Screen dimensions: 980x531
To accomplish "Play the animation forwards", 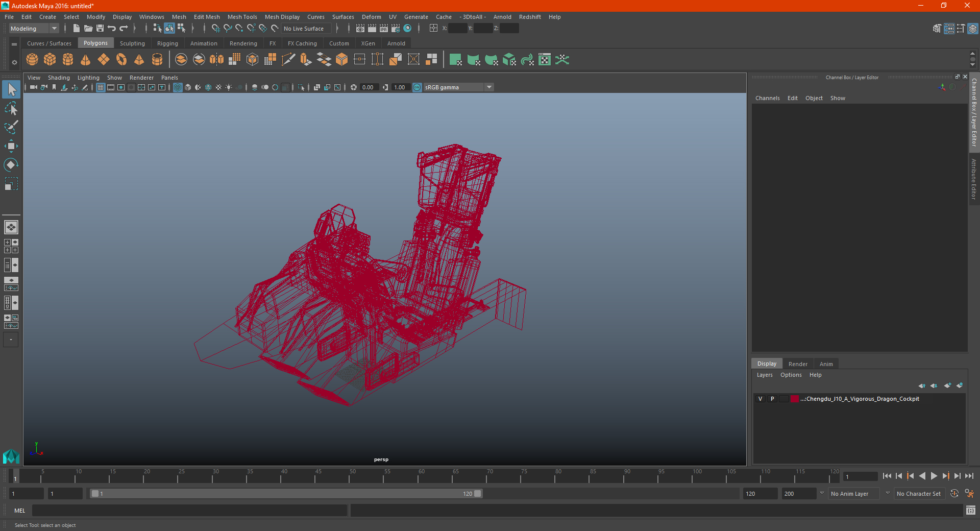I will click(x=934, y=476).
